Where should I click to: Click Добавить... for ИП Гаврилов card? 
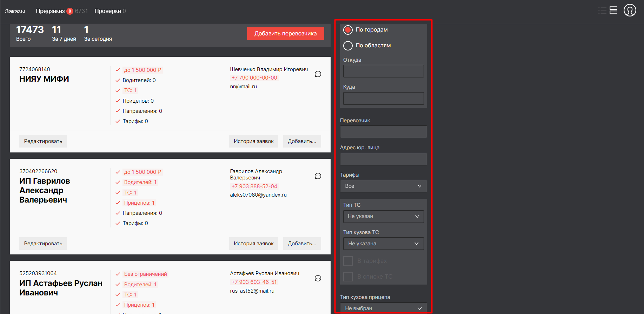coord(302,244)
